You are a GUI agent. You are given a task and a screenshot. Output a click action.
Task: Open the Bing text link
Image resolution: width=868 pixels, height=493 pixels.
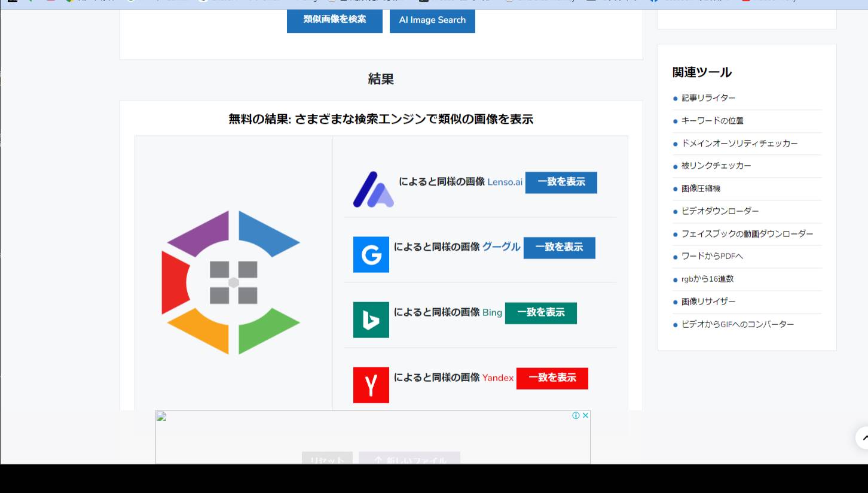pyautogui.click(x=492, y=312)
